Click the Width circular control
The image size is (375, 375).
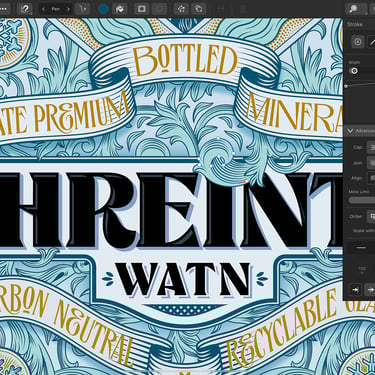coord(354,71)
